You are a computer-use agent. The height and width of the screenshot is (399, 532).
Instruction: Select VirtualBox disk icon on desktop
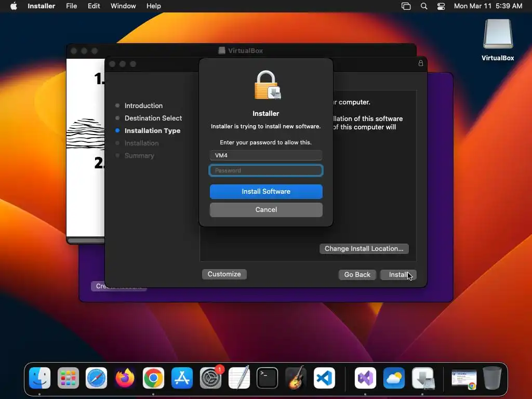coord(498,40)
